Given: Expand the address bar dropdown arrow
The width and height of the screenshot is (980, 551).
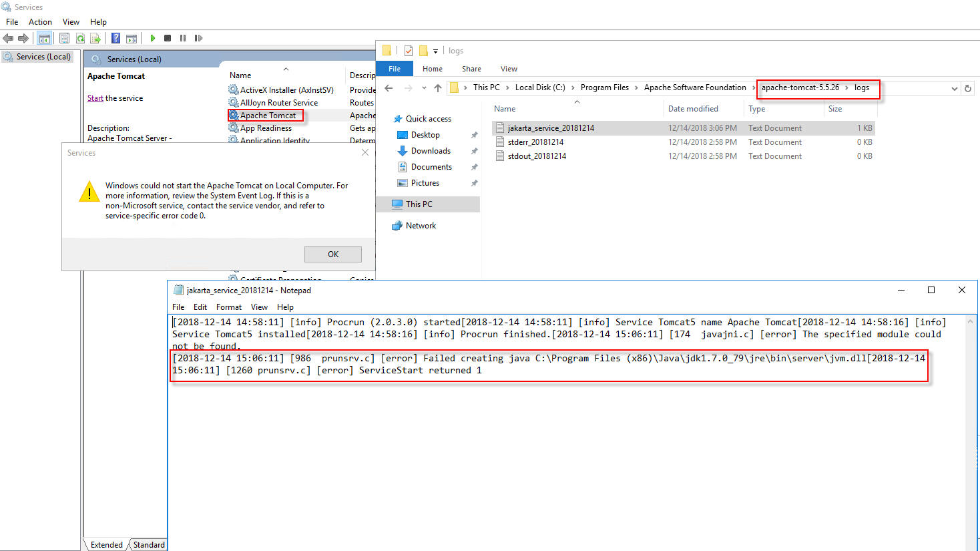Looking at the screenshot, I should (x=953, y=87).
